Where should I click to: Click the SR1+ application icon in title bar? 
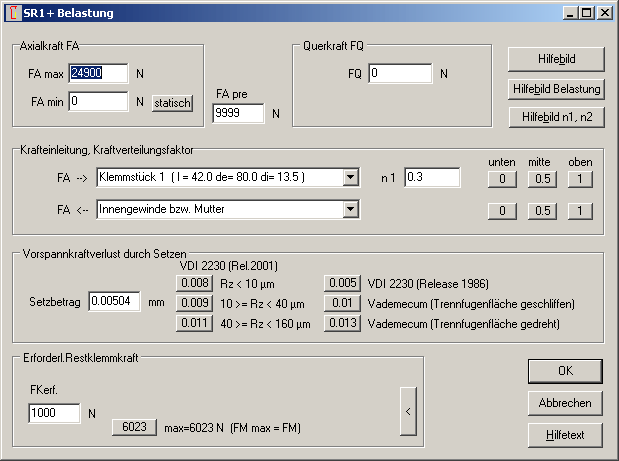tap(12, 13)
